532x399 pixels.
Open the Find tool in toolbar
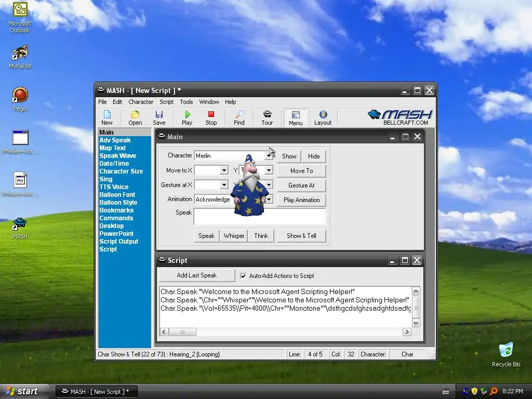pyautogui.click(x=239, y=118)
